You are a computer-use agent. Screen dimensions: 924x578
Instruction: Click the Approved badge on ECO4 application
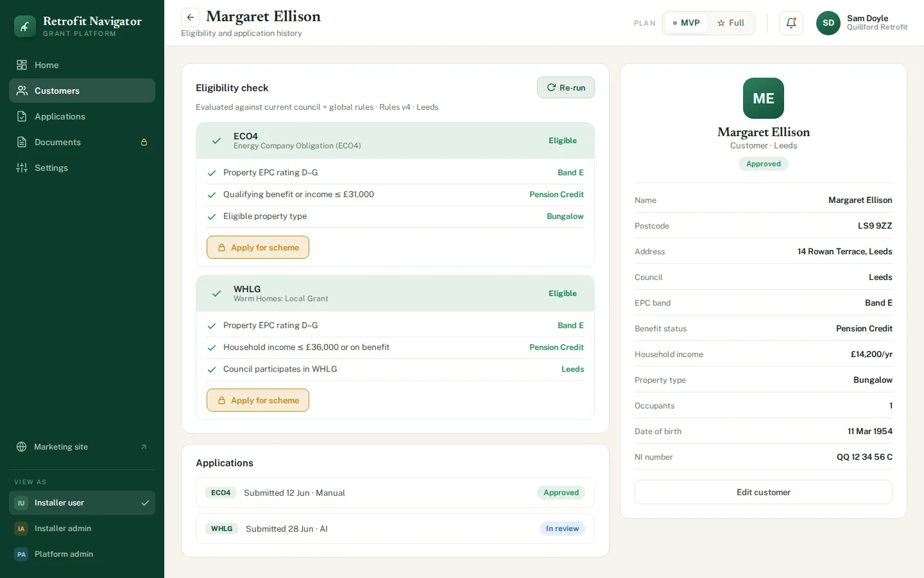[561, 493]
